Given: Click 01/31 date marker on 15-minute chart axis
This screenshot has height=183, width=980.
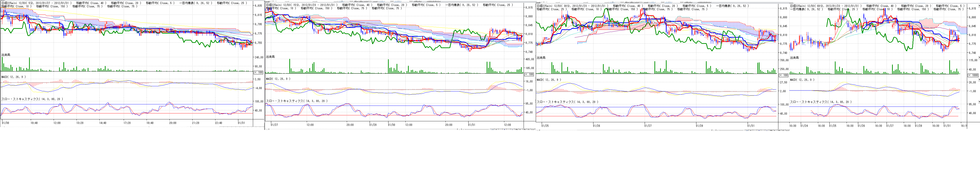Looking at the screenshot, I should (x=471, y=125).
